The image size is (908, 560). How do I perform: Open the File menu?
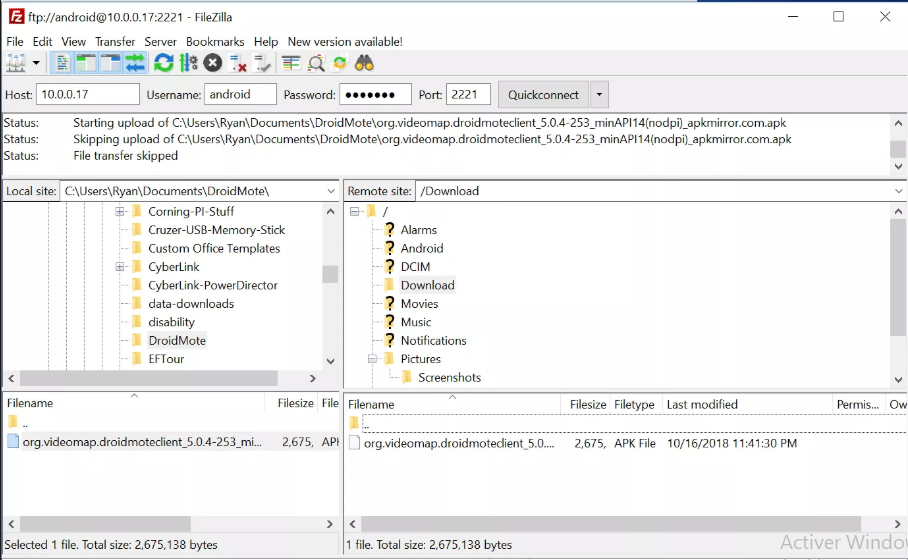(14, 42)
